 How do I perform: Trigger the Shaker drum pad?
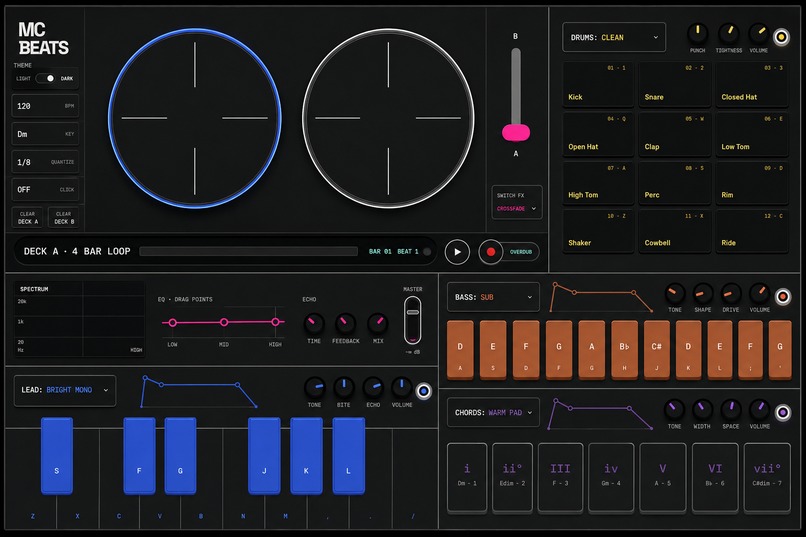tap(598, 231)
